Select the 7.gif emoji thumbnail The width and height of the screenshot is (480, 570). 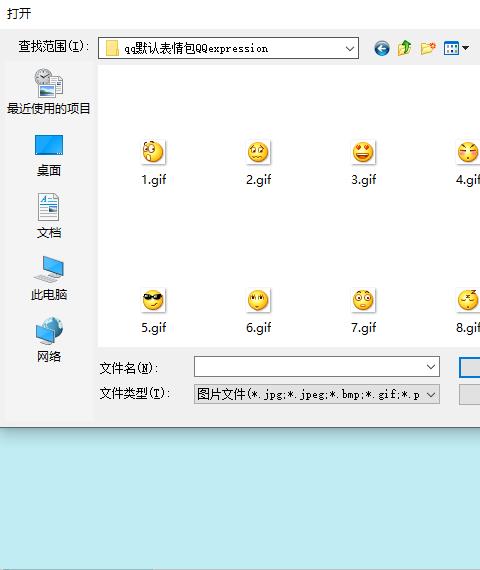(x=363, y=300)
